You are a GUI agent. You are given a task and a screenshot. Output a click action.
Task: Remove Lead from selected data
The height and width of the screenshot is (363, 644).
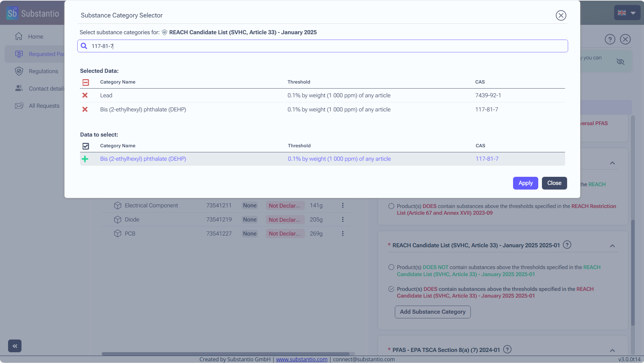pyautogui.click(x=85, y=95)
